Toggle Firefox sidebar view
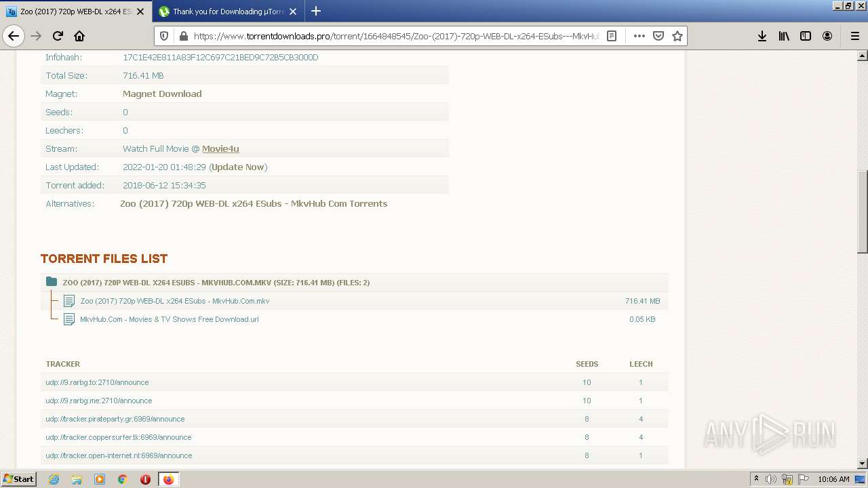Viewport: 868px width, 488px height. click(806, 36)
